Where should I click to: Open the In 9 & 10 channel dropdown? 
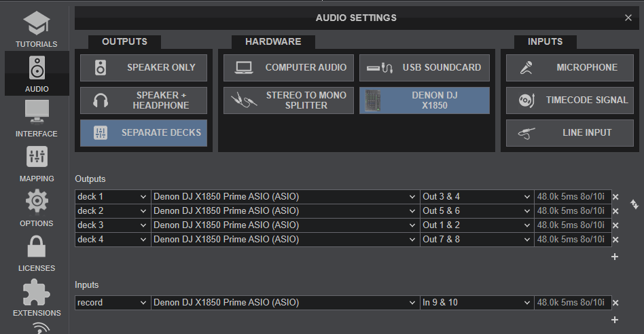click(477, 303)
